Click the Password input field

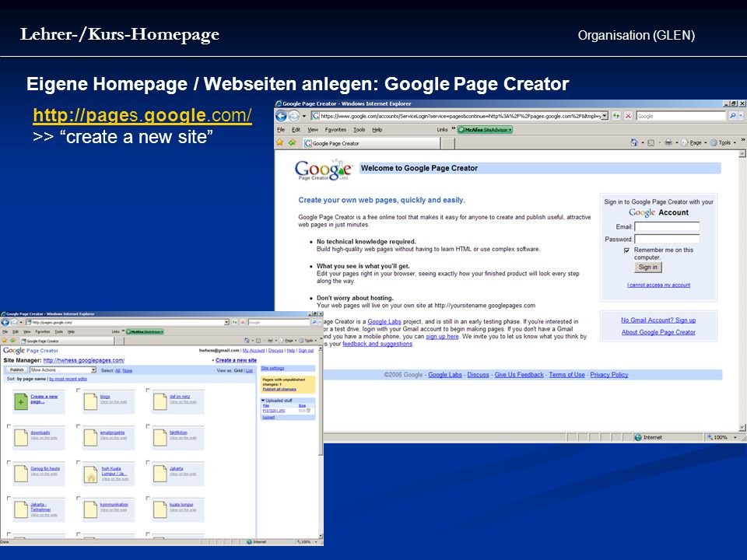667,239
